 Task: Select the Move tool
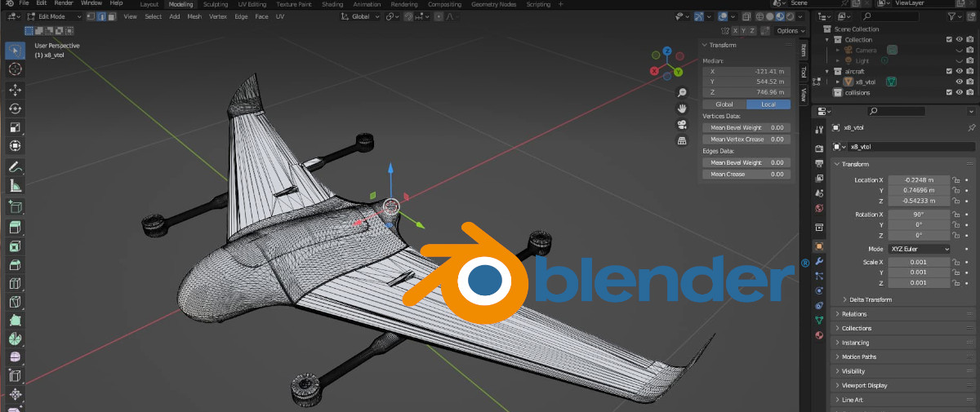15,90
